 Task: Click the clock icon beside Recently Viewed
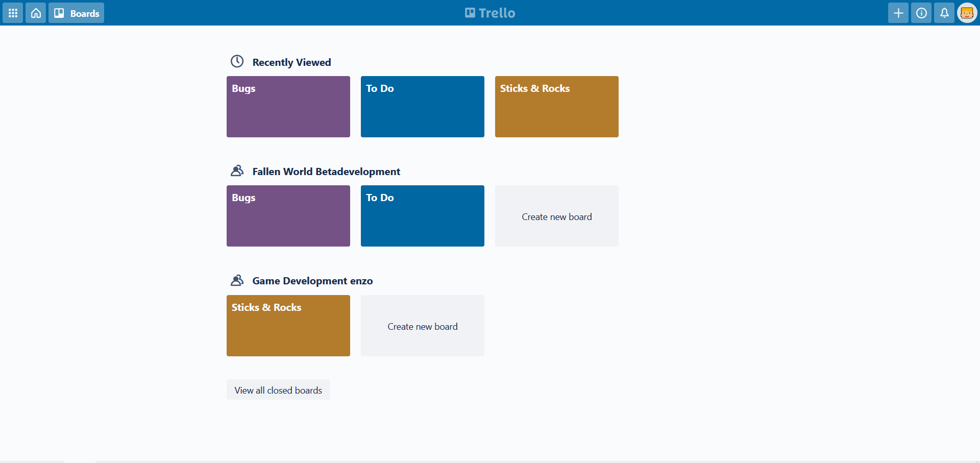click(x=237, y=61)
